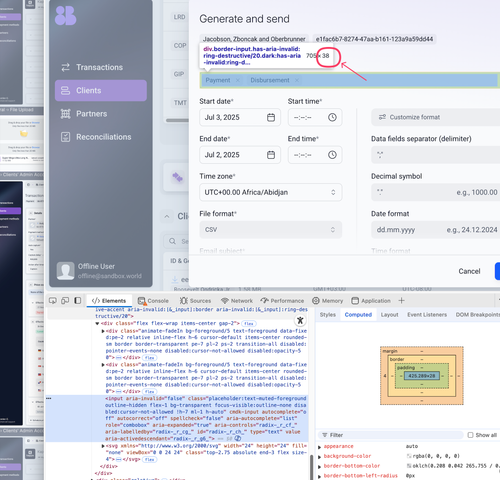Open Transactions in the sidebar
Screen dimensions: 500x480
(101, 67)
